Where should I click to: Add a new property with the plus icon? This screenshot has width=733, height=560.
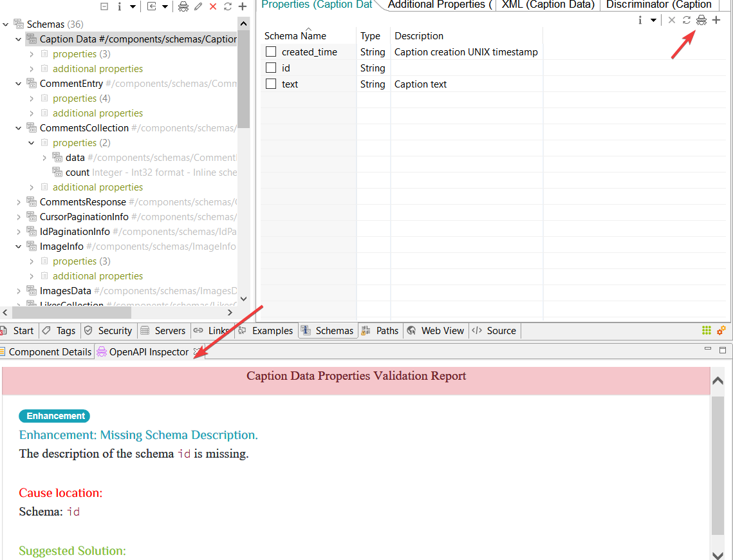click(x=716, y=21)
